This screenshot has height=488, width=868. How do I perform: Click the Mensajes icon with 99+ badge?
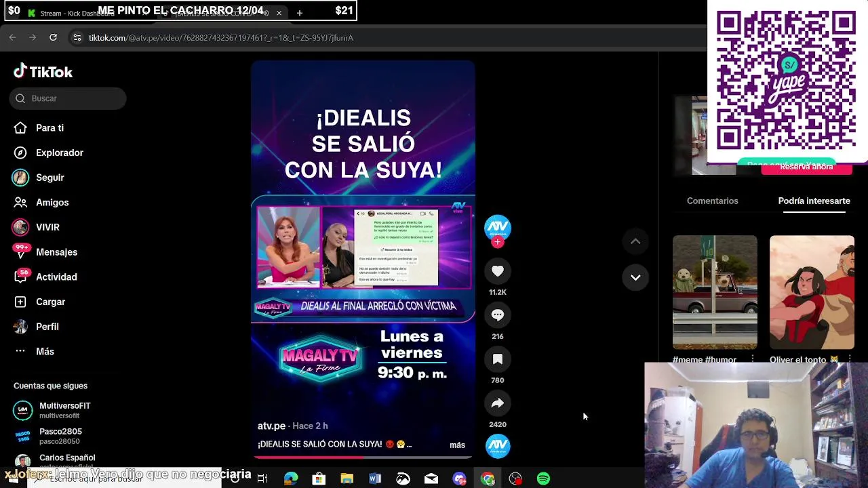pos(20,252)
